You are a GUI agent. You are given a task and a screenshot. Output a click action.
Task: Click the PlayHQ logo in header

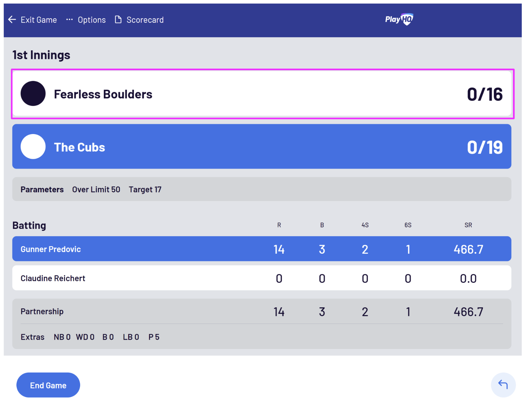tap(399, 19)
